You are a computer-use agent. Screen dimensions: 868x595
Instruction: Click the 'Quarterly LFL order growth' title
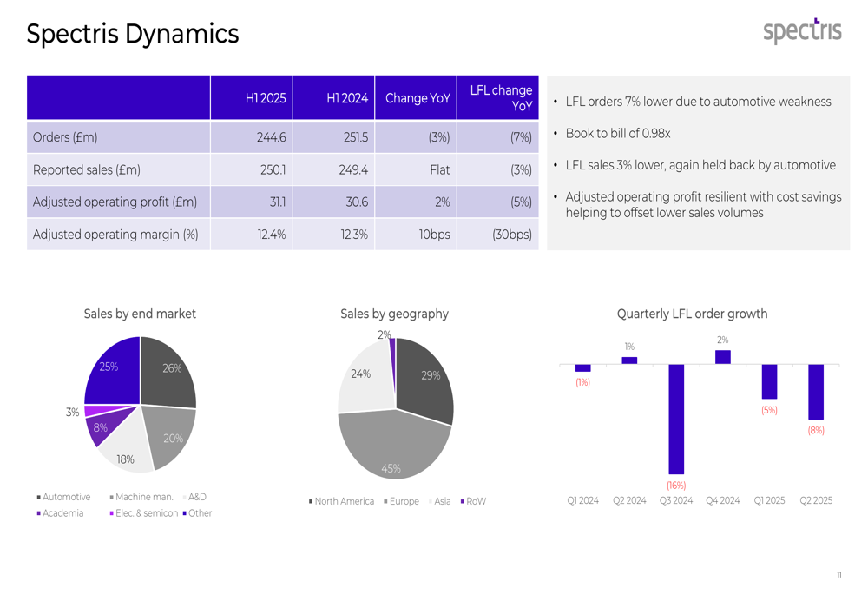(x=693, y=314)
